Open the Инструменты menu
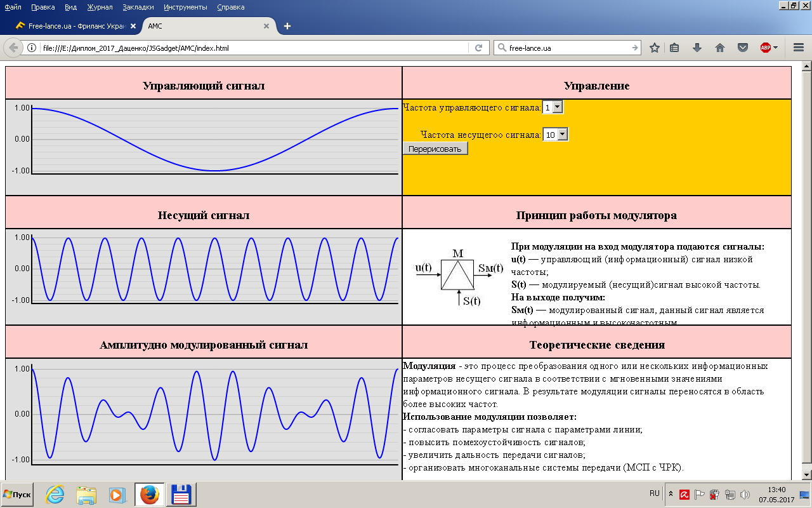The image size is (812, 508). coord(185,7)
